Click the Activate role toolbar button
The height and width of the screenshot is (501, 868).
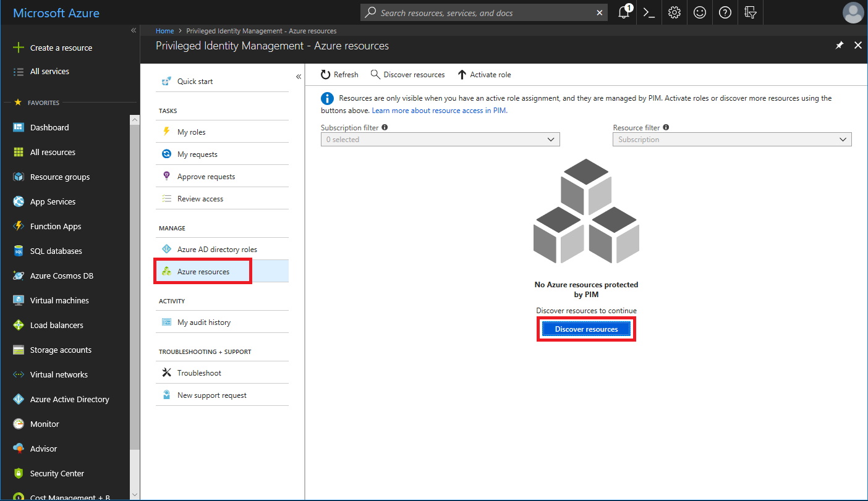pyautogui.click(x=484, y=75)
